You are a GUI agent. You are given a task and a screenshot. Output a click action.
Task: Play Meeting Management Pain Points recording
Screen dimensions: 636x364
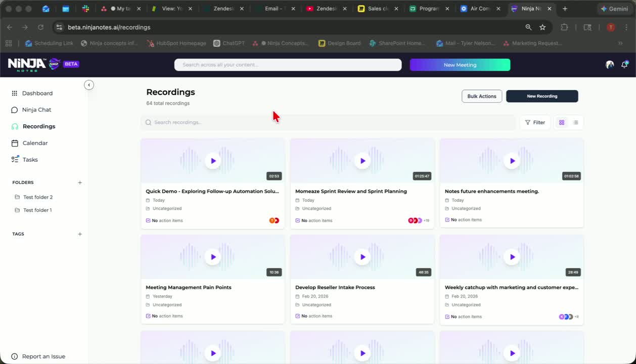tap(213, 257)
